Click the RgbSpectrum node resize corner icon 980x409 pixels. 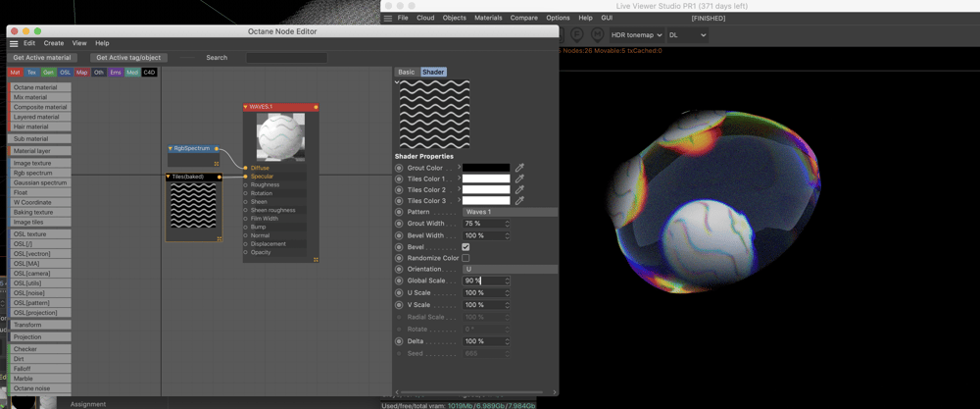(x=217, y=163)
